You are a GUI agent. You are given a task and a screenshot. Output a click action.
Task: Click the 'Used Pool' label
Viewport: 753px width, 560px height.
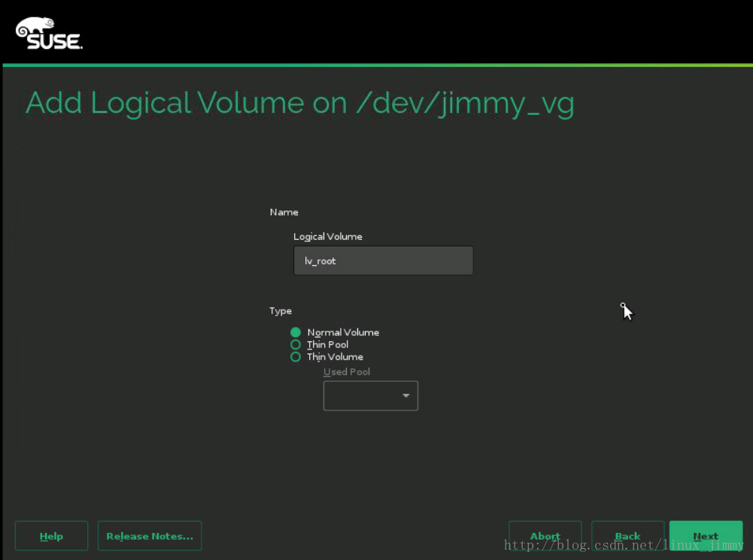coord(346,372)
